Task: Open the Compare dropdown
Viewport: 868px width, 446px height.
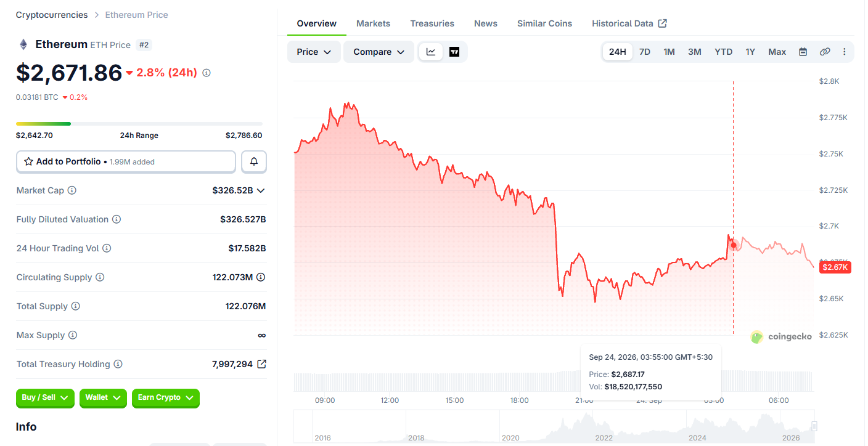Action: pyautogui.click(x=379, y=52)
